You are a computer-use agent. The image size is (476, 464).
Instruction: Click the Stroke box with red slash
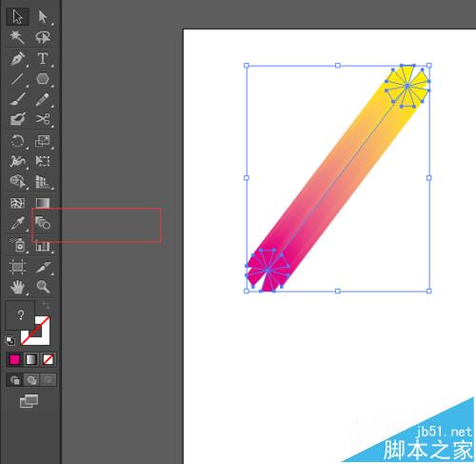(43, 337)
